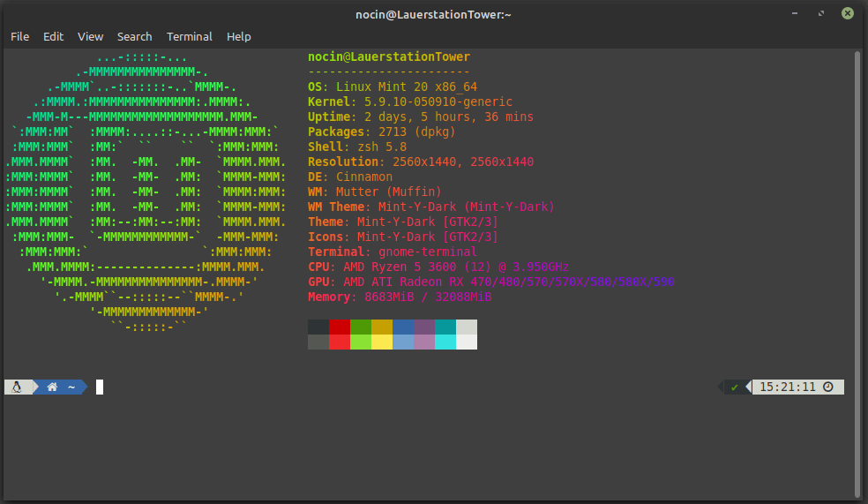Click the light gray color block top row
Image resolution: width=868 pixels, height=504 pixels.
pos(467,327)
